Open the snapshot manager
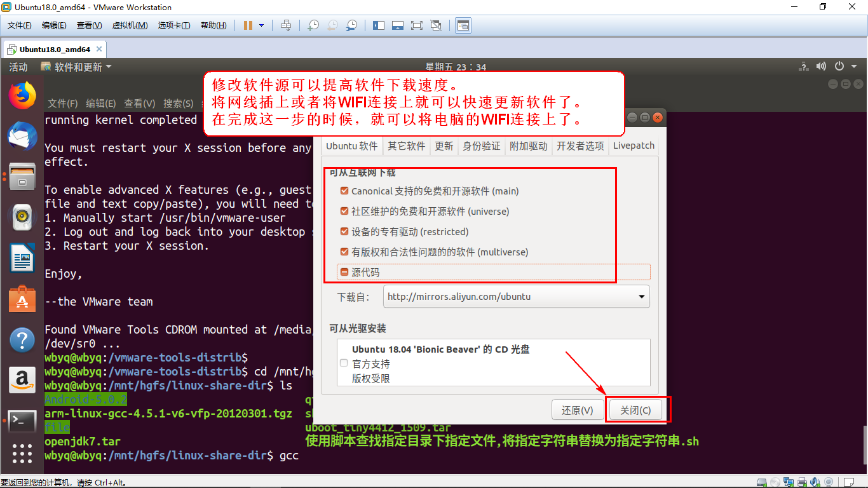Viewport: 868px width, 488px height. point(351,25)
